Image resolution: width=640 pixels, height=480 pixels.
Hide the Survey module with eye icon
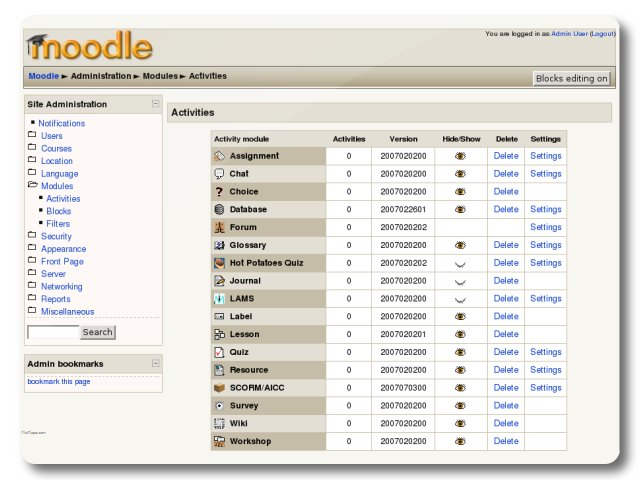(460, 406)
